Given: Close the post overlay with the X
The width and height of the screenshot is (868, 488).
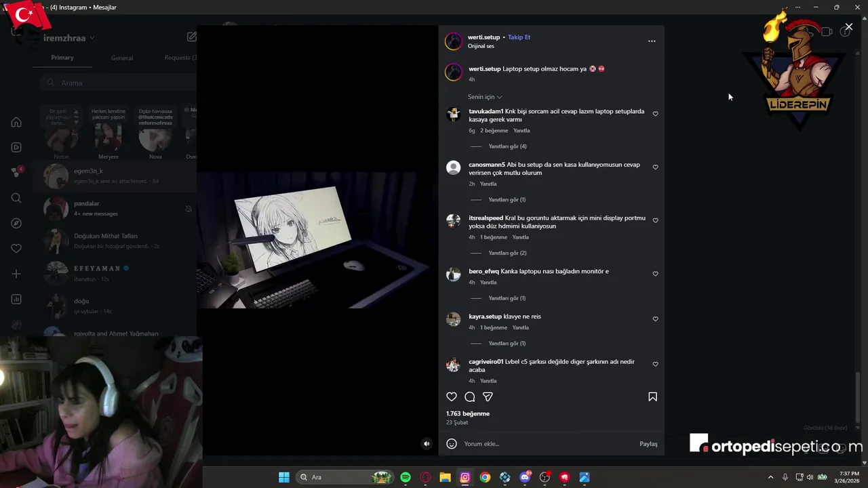Looking at the screenshot, I should [x=848, y=27].
